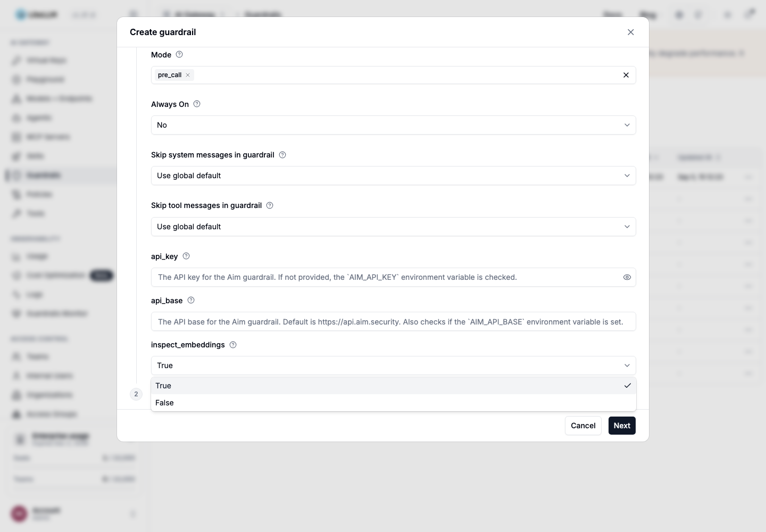Expand the Always On dropdown

coord(394,125)
